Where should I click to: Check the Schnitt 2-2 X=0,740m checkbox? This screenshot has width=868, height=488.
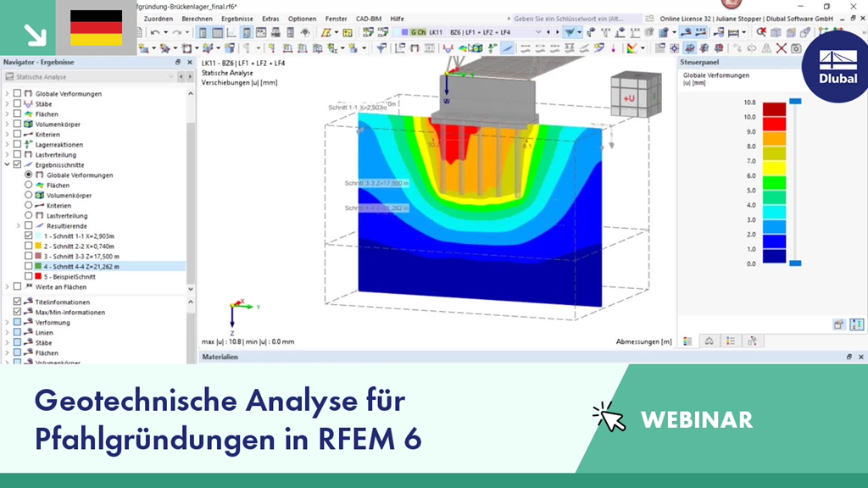[x=28, y=246]
